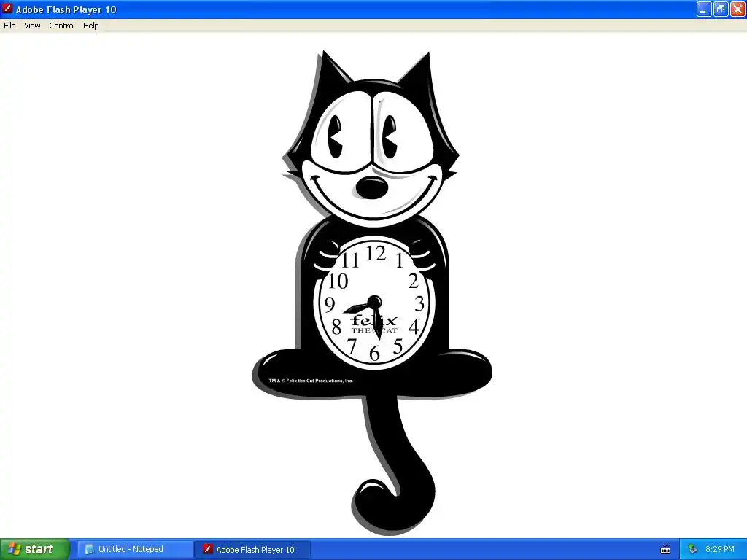Click the copyright text on cat's foot
This screenshot has width=747, height=560.
311,381
